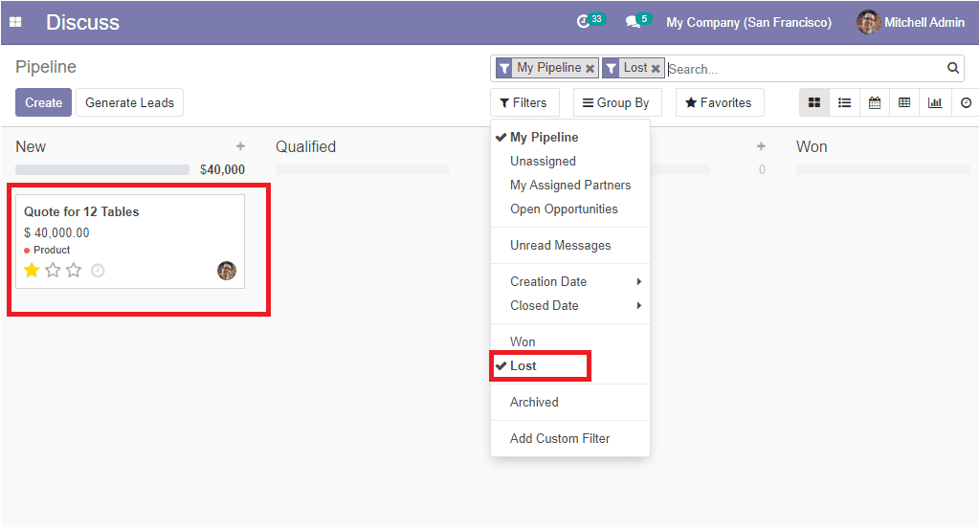Click funnel icon in Lost facet
Screen dimensions: 980x528
click(612, 68)
